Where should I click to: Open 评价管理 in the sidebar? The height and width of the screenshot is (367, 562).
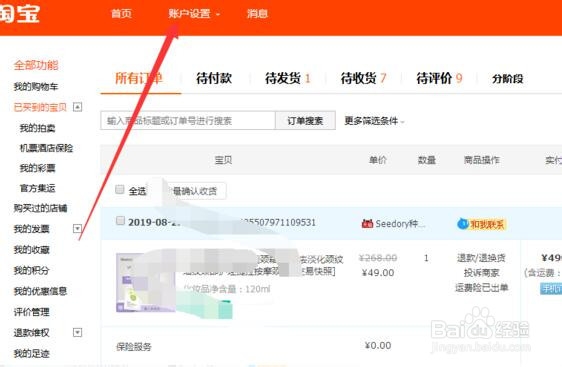(x=32, y=312)
